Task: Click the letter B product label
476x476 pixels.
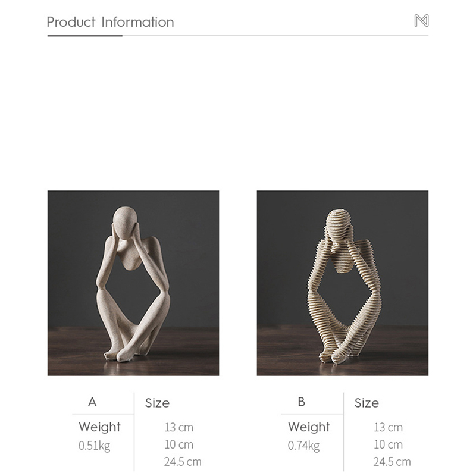Action: click(x=301, y=402)
